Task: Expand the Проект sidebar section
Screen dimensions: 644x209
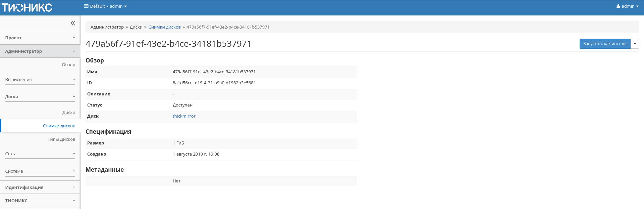Action: click(40, 38)
